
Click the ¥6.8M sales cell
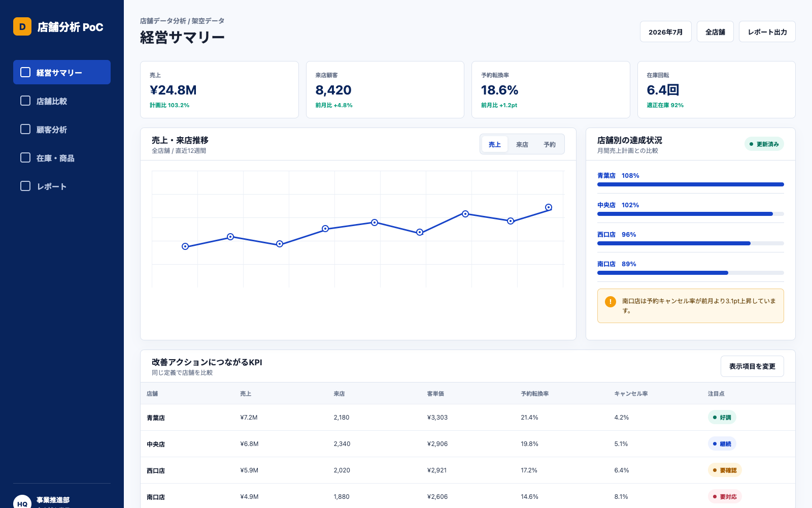point(249,444)
